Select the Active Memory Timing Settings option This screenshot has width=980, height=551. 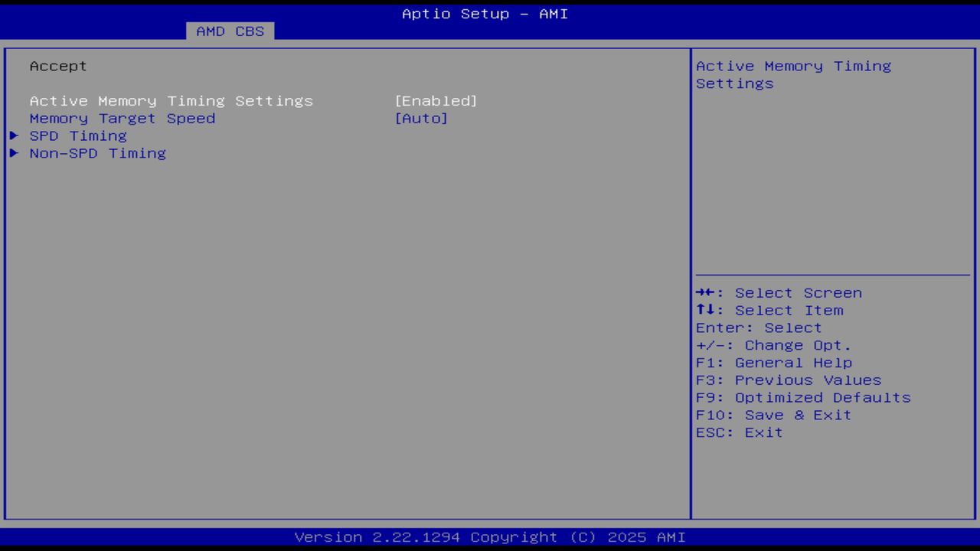(170, 100)
